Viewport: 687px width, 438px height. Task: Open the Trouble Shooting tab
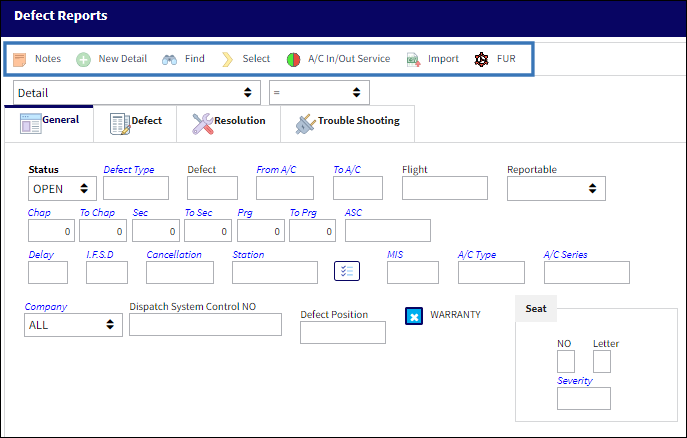coord(347,124)
